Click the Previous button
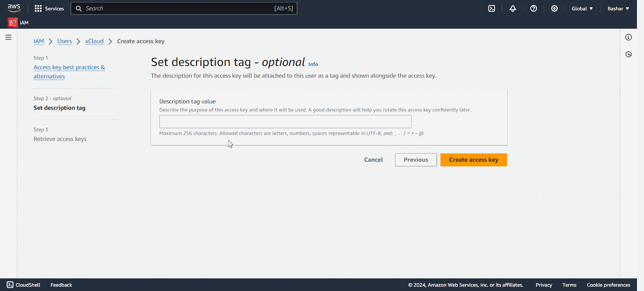644x291 pixels. (x=416, y=160)
